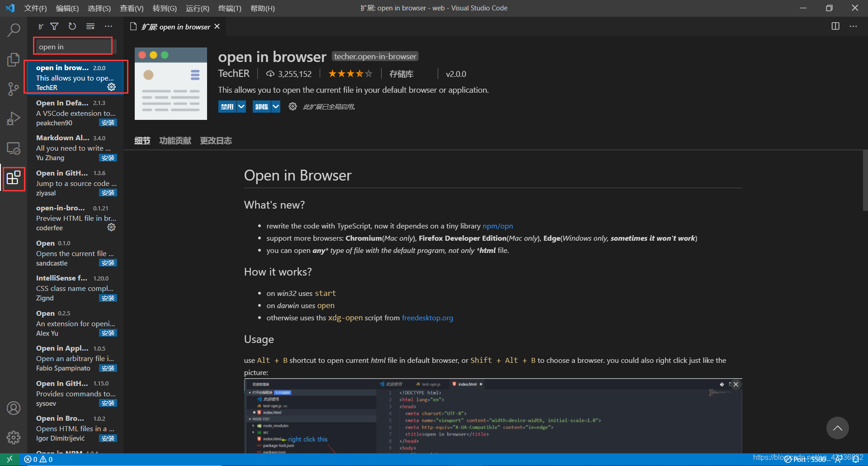
Task: Install Open in GitHub by ziyasal
Action: pos(108,193)
